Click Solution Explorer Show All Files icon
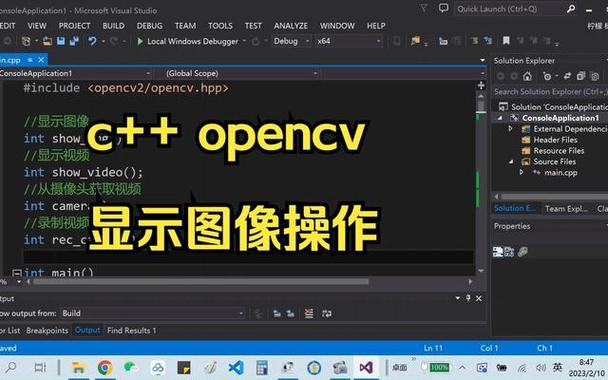 (594, 76)
